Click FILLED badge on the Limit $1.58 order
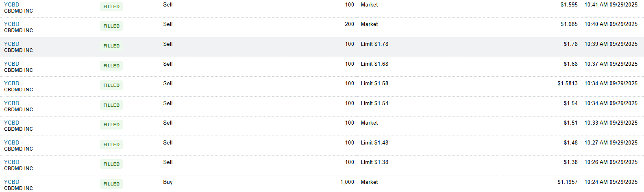Image resolution: width=644 pixels, height=192 pixels. (x=111, y=85)
